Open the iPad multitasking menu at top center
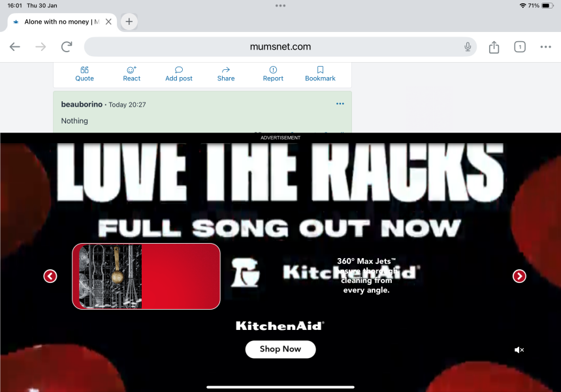 tap(280, 5)
